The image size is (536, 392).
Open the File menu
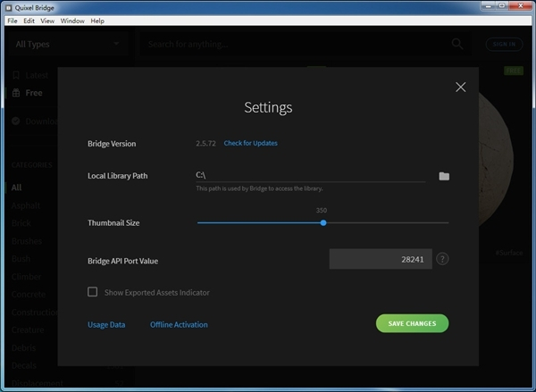pyautogui.click(x=12, y=20)
